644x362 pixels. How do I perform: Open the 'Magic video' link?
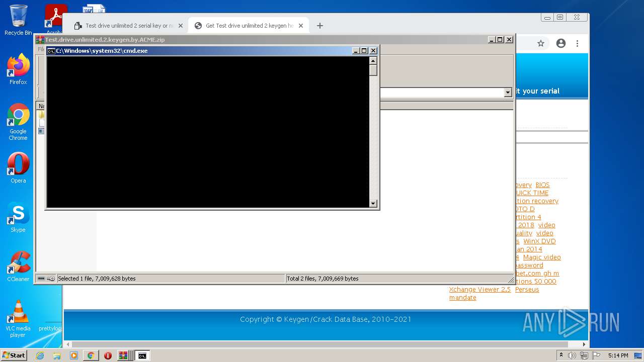[x=542, y=257]
